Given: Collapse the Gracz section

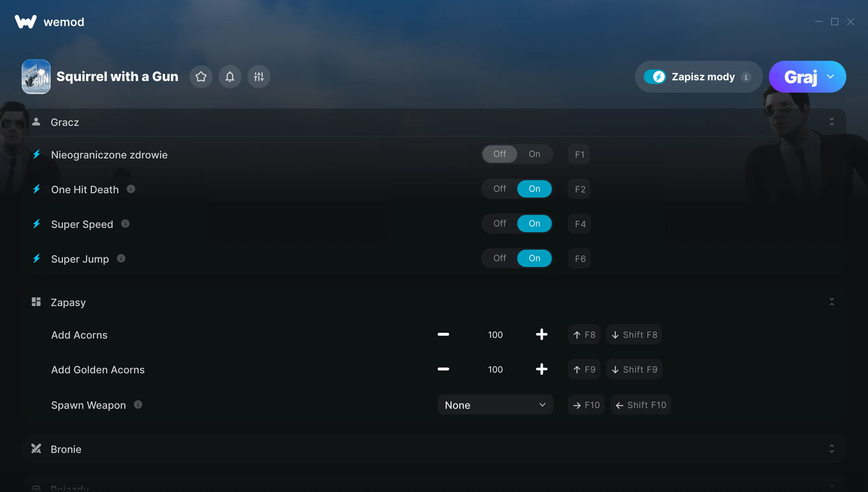Looking at the screenshot, I should [832, 122].
